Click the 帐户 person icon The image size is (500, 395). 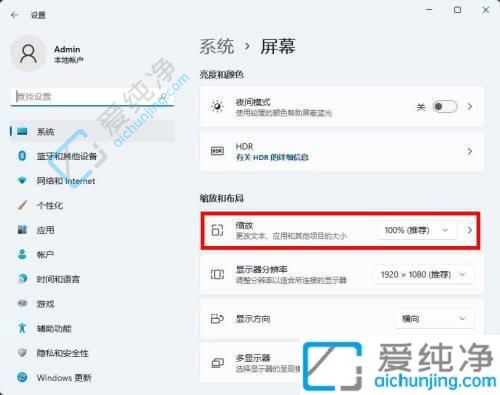click(x=22, y=254)
